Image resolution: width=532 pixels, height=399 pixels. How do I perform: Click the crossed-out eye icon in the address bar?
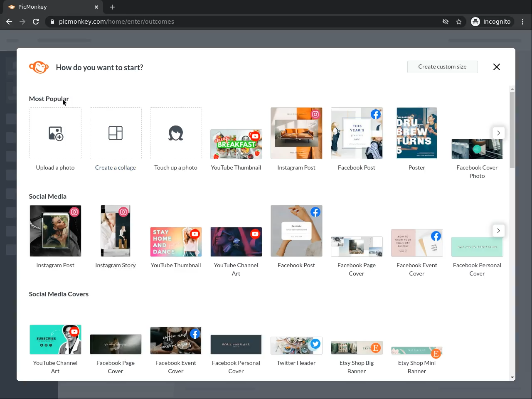tap(446, 22)
